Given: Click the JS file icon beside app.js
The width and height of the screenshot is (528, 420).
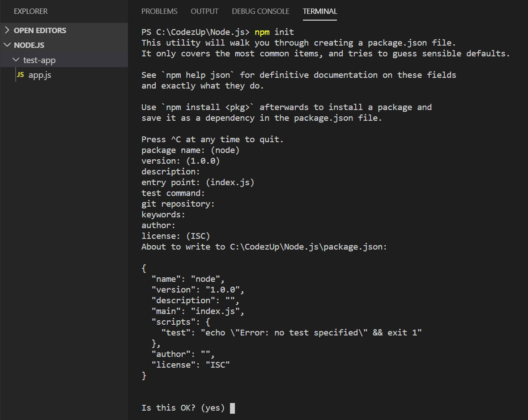Looking at the screenshot, I should tap(21, 75).
